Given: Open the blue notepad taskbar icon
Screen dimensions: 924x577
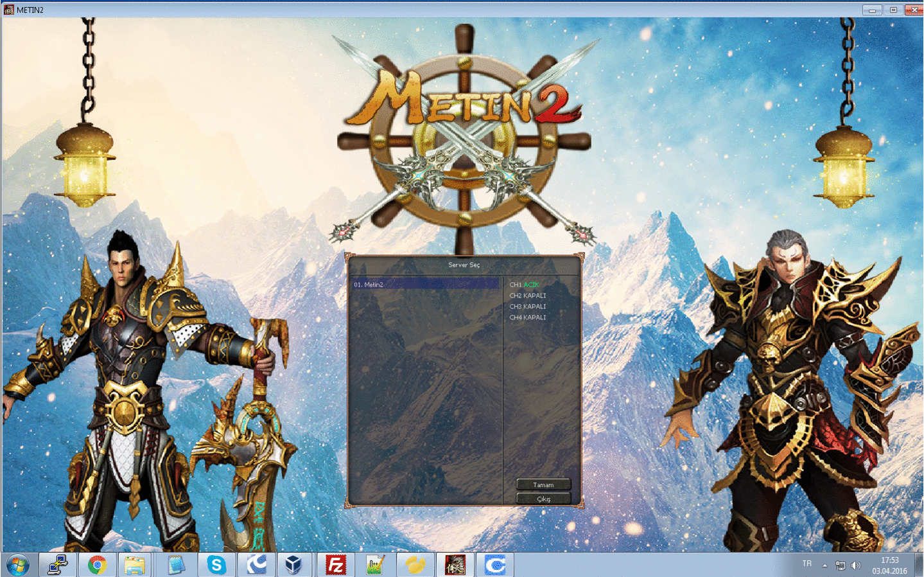Looking at the screenshot, I should 176,565.
